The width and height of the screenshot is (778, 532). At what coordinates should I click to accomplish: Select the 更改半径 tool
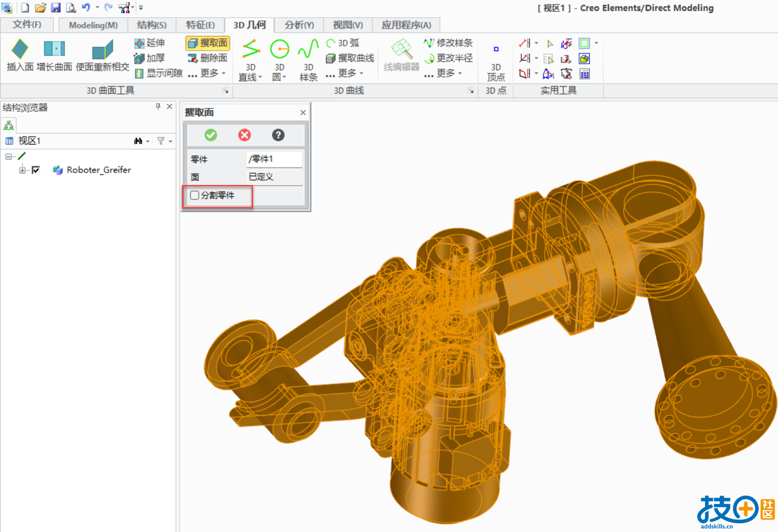click(448, 58)
